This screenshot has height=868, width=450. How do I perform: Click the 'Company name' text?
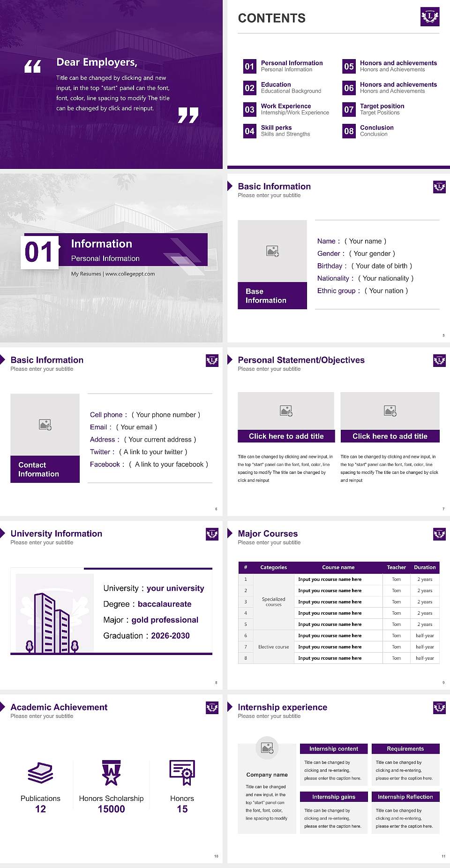(267, 775)
